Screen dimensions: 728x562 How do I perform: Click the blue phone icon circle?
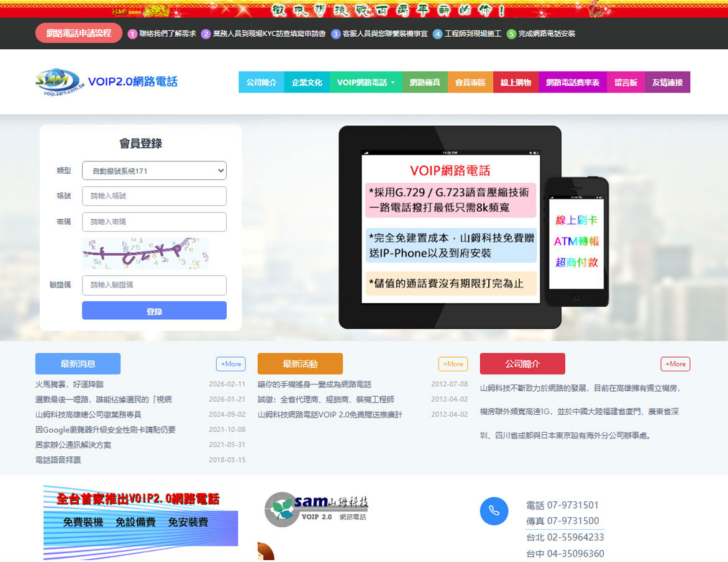(x=494, y=511)
